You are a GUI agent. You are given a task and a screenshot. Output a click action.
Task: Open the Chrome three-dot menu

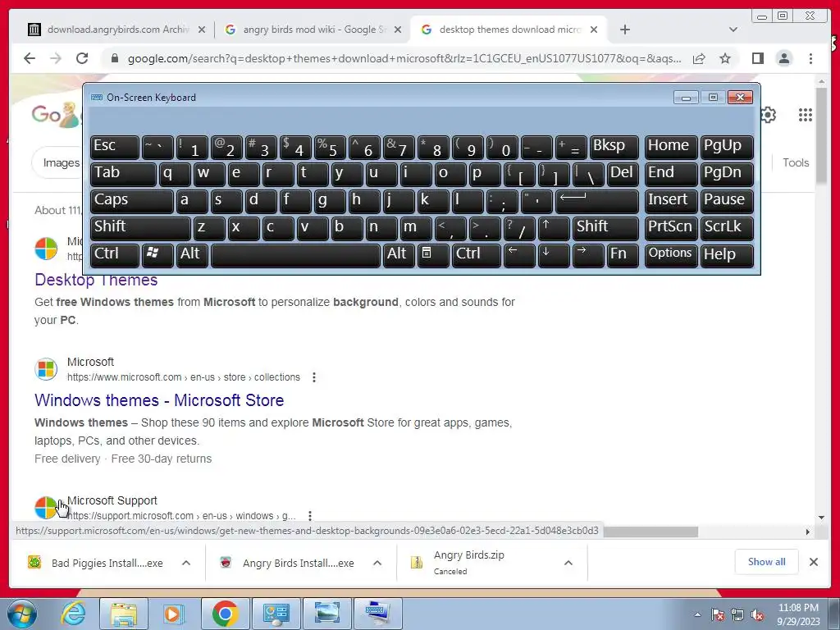tap(810, 58)
